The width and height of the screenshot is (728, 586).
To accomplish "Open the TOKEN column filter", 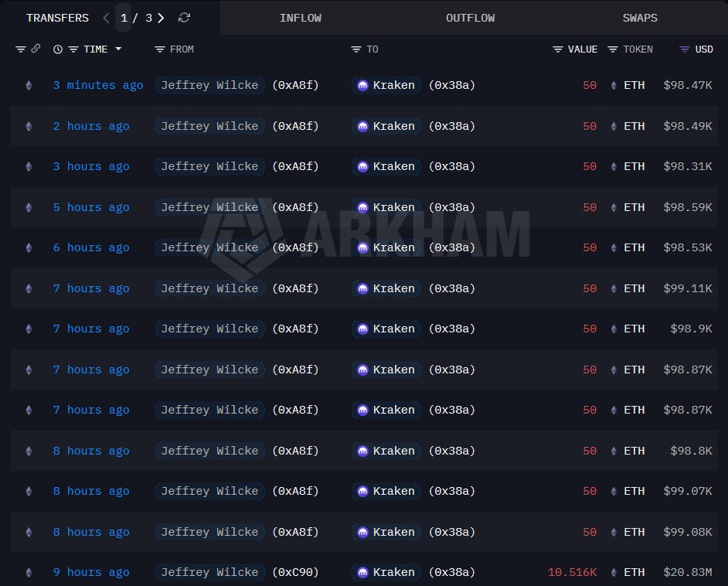I will tap(613, 49).
